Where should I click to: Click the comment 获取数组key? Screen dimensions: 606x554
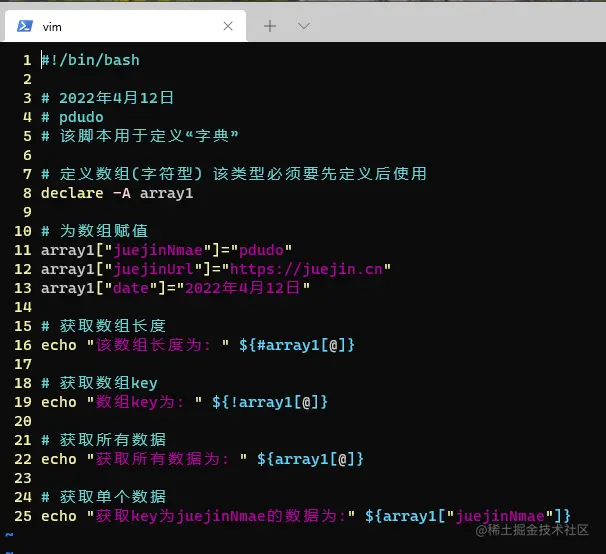pos(99,383)
